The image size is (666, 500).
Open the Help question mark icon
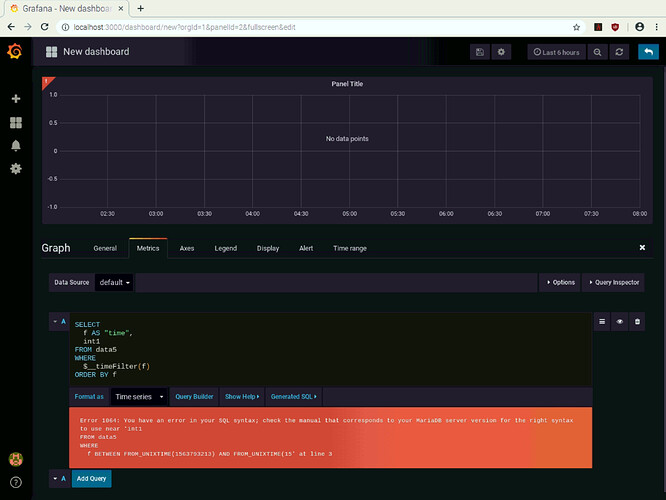(16, 482)
